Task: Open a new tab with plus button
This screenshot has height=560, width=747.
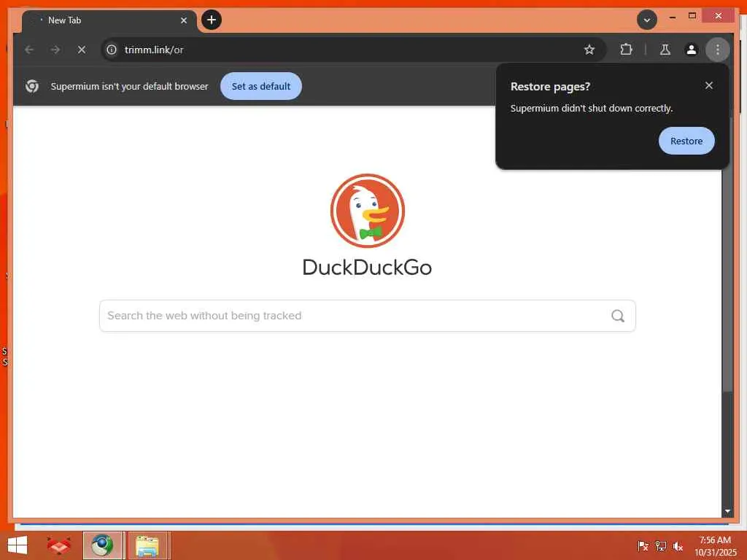Action: pos(212,20)
